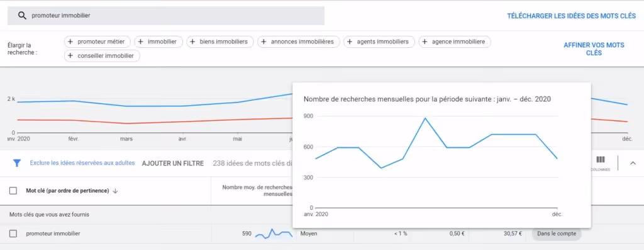Tick the checkbox for promoteur immobilier row
This screenshot has width=644, height=250.
[13, 234]
